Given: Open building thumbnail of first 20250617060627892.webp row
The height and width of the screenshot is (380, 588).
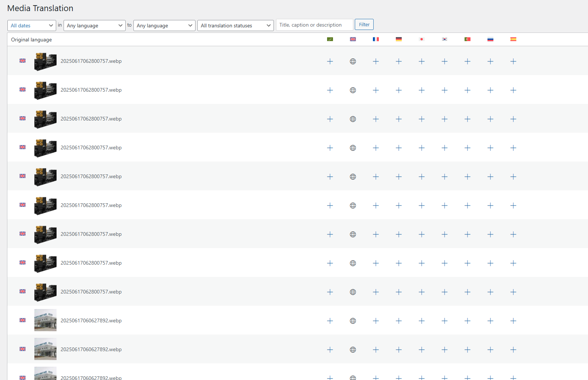Looking at the screenshot, I should (45, 320).
